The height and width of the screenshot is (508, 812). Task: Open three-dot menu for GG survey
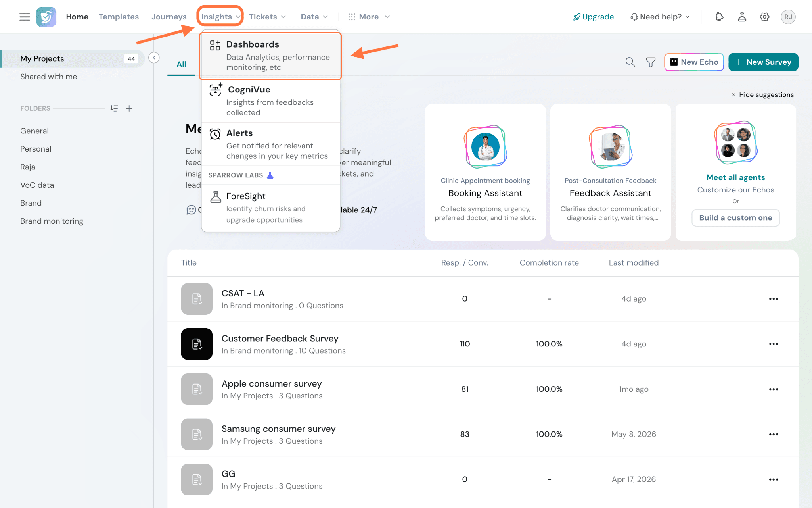point(774,479)
